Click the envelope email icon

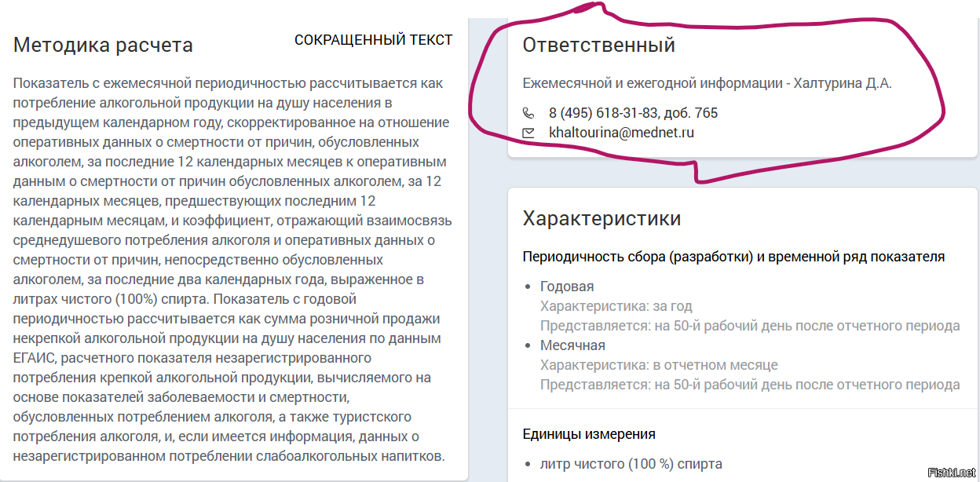[x=528, y=133]
